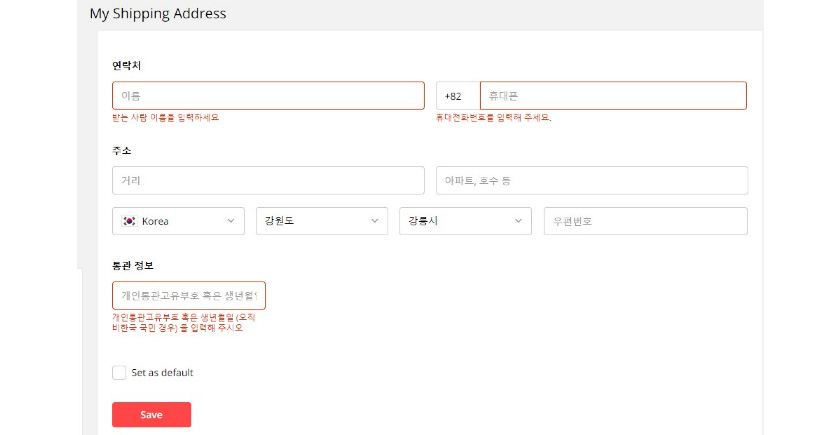Screen dimensions: 840x435
Task: Click the 이름 name input field
Action: pos(268,96)
